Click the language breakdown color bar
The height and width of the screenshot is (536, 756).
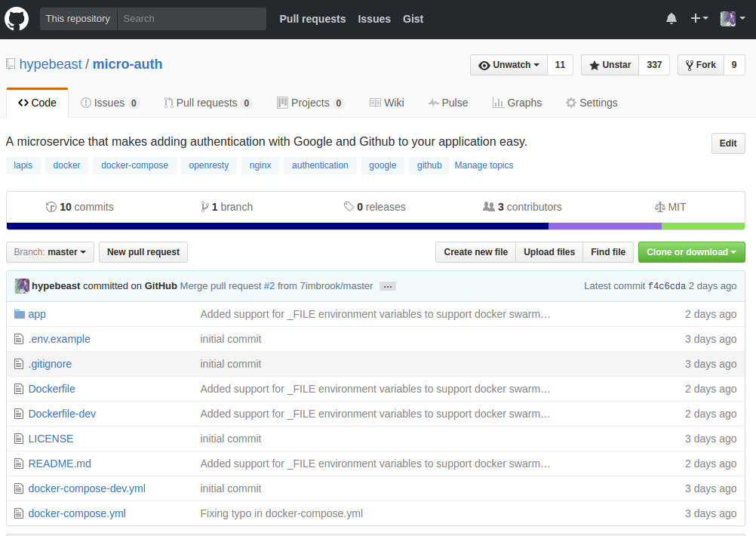(376, 226)
